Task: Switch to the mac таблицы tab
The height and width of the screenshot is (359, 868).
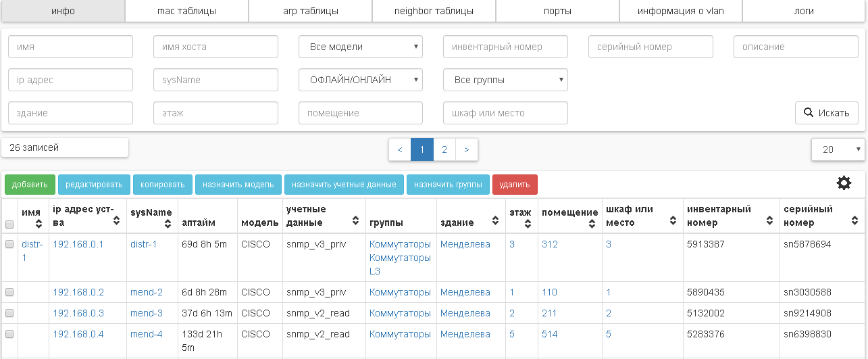Action: click(186, 11)
